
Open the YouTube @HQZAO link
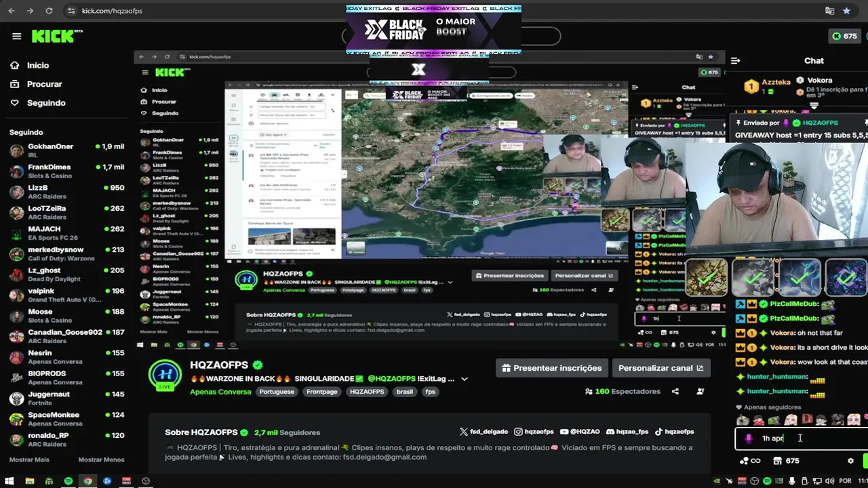pyautogui.click(x=580, y=432)
